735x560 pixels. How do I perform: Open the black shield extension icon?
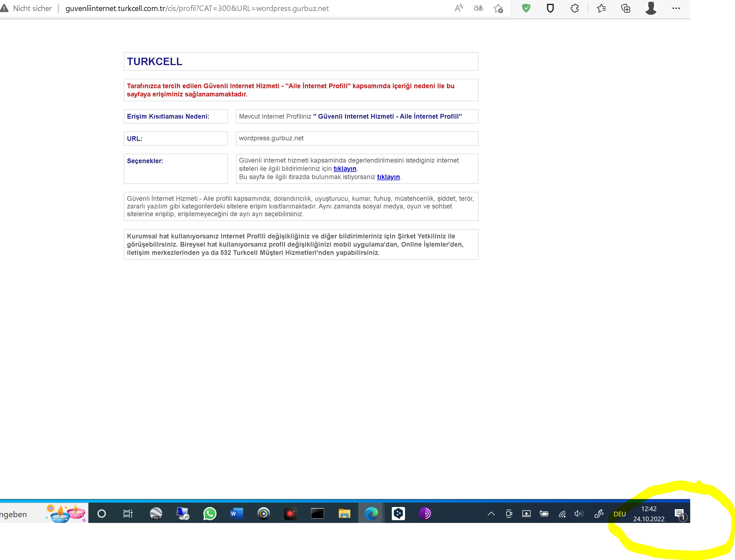[x=550, y=8]
